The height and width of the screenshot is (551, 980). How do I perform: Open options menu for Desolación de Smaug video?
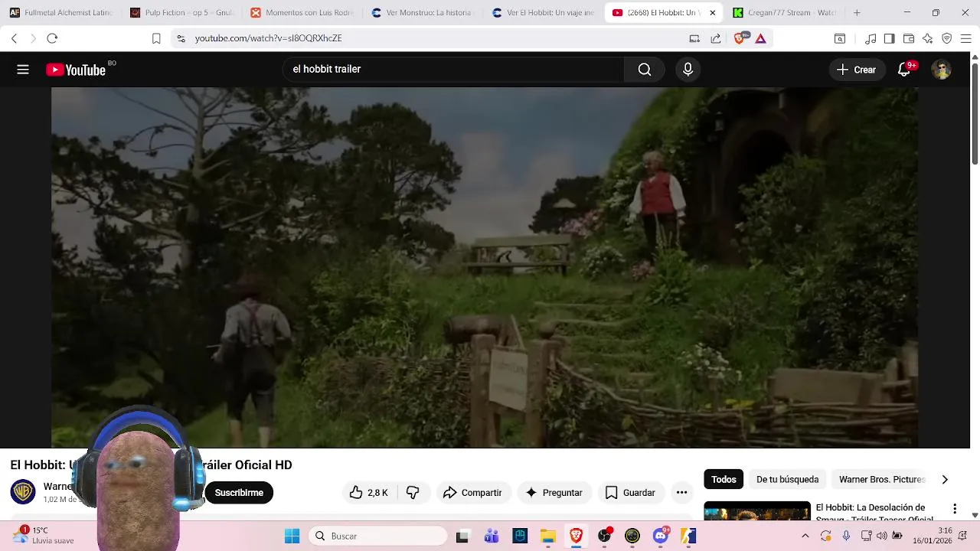click(x=955, y=509)
